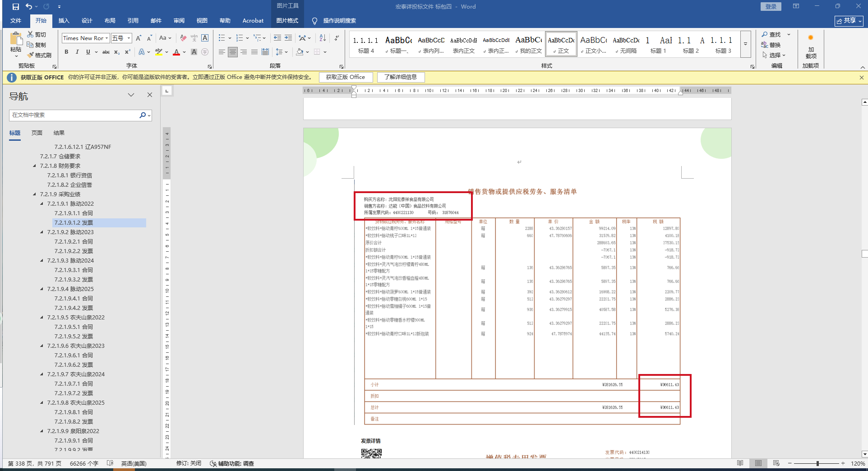Toggle bold formatting

(66, 52)
